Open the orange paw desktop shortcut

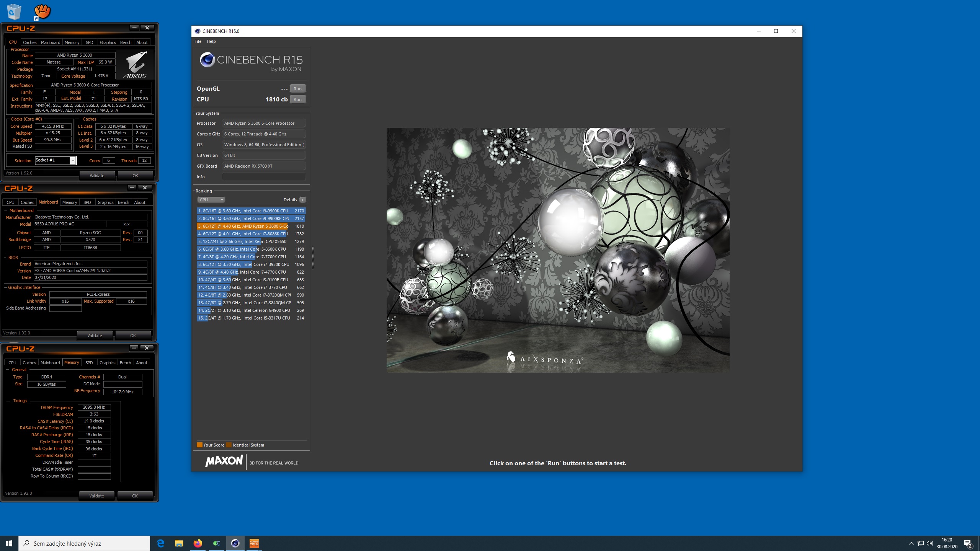[42, 12]
